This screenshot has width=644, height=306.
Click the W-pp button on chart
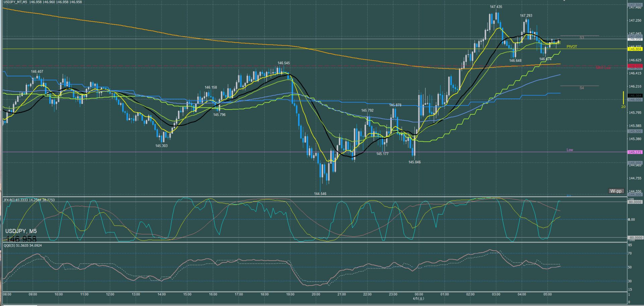click(x=616, y=191)
